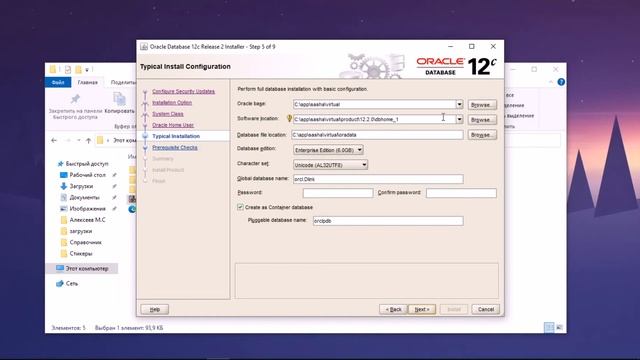Open the Главная tab in Explorer
Image resolution: width=640 pixels, height=360 pixels.
[x=88, y=82]
